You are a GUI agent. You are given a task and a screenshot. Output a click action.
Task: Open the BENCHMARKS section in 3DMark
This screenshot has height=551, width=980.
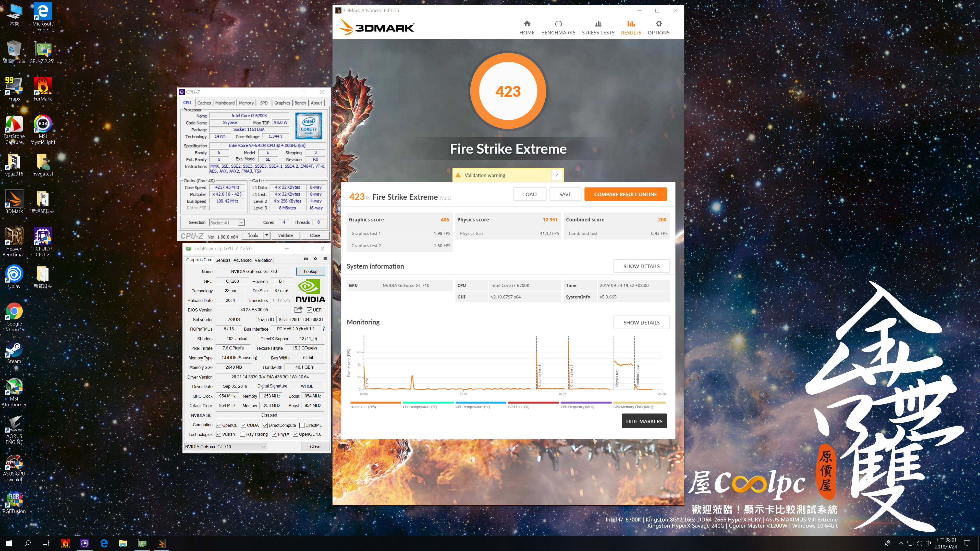(x=558, y=28)
